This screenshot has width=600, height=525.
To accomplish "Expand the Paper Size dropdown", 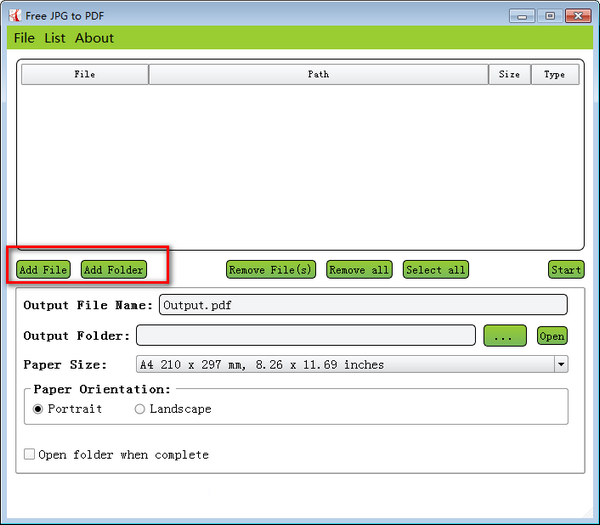I will point(561,364).
